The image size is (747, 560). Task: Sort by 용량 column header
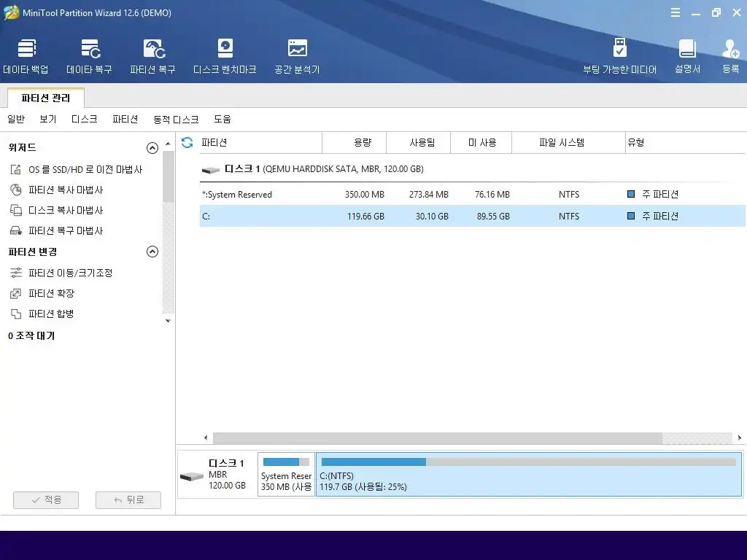[x=354, y=142]
